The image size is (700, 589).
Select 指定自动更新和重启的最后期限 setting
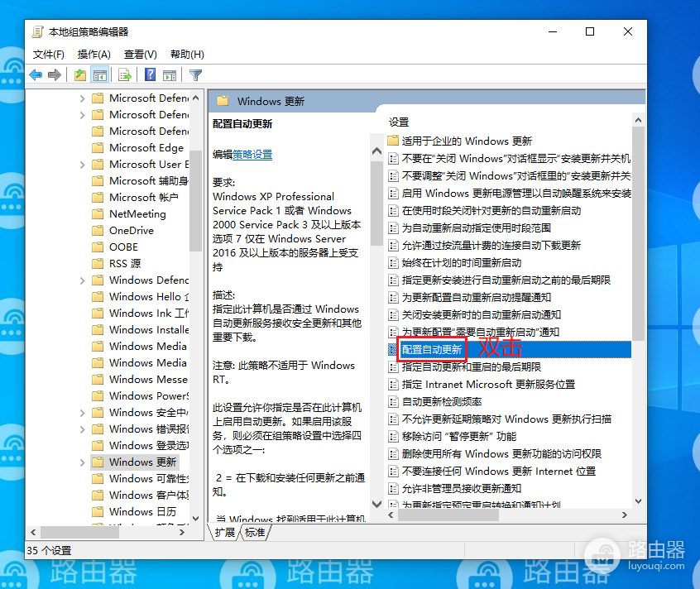[472, 366]
